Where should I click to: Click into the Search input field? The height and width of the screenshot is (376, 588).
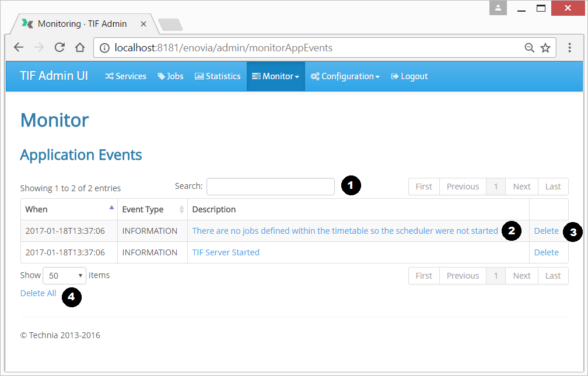click(270, 187)
